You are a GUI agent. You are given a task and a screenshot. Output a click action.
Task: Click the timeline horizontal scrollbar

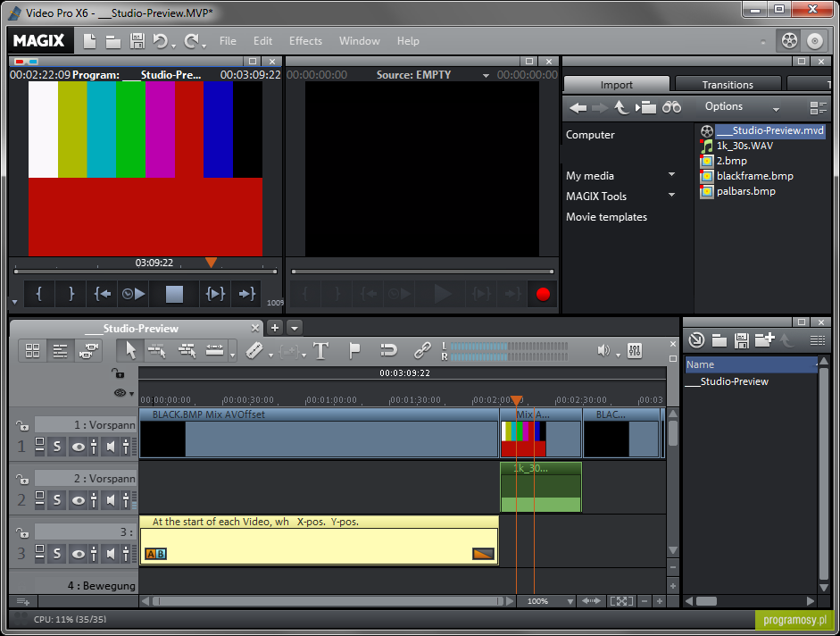click(x=328, y=601)
